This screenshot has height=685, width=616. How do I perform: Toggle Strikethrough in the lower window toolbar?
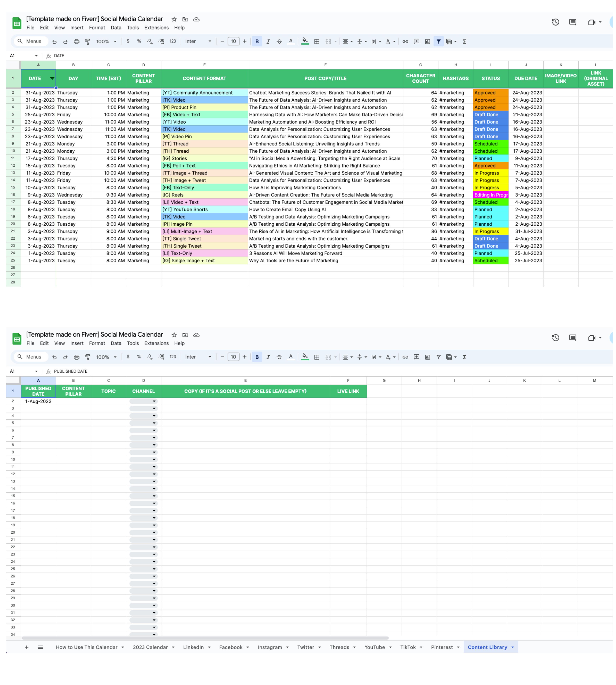[x=279, y=357]
